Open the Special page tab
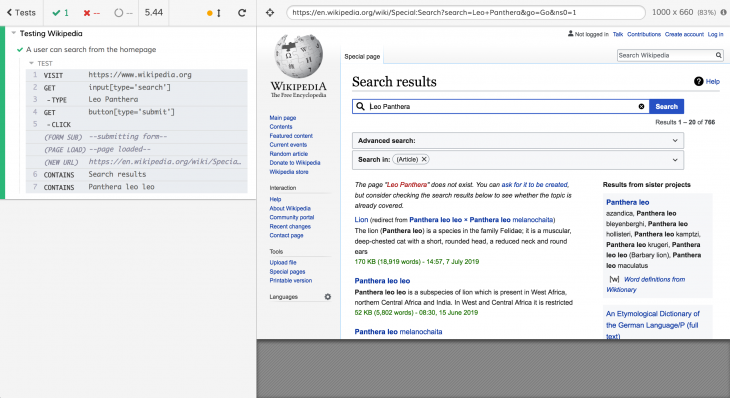 click(362, 56)
